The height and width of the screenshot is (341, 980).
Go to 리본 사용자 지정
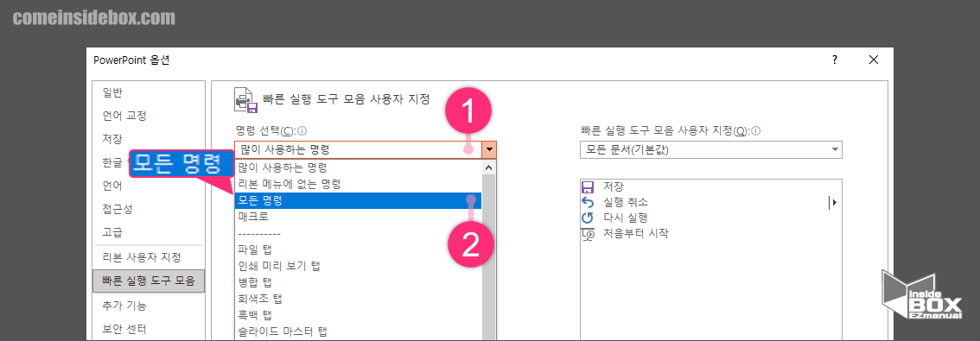142,257
